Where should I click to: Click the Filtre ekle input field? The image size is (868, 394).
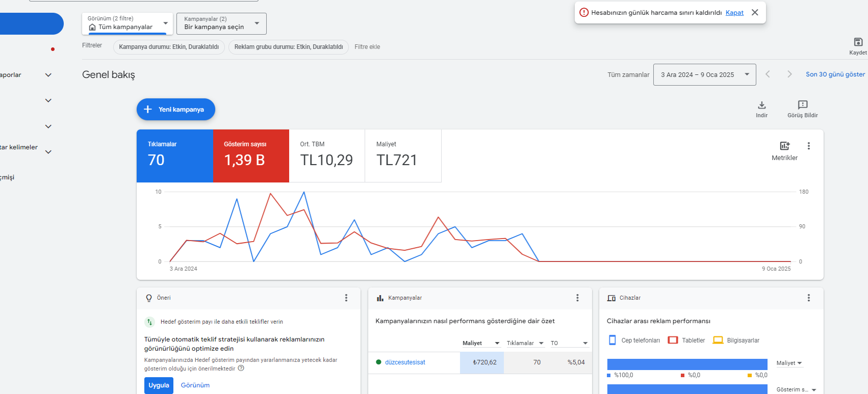367,47
